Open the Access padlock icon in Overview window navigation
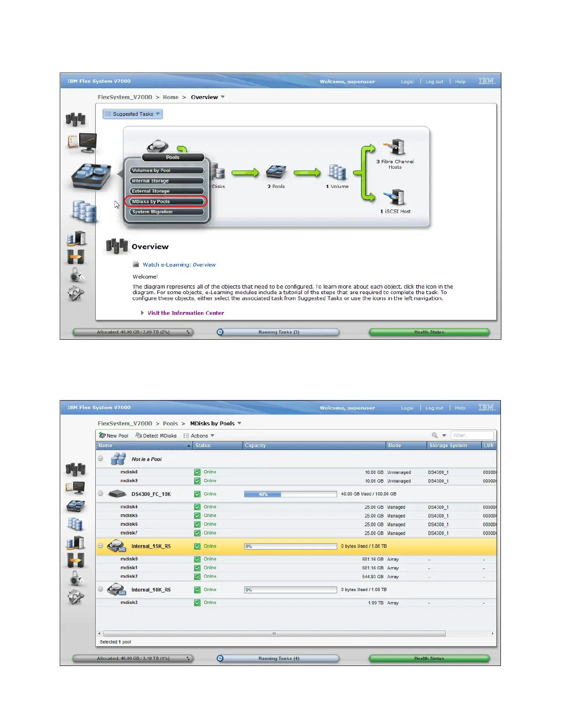This screenshot has height=728, width=563. [76, 275]
